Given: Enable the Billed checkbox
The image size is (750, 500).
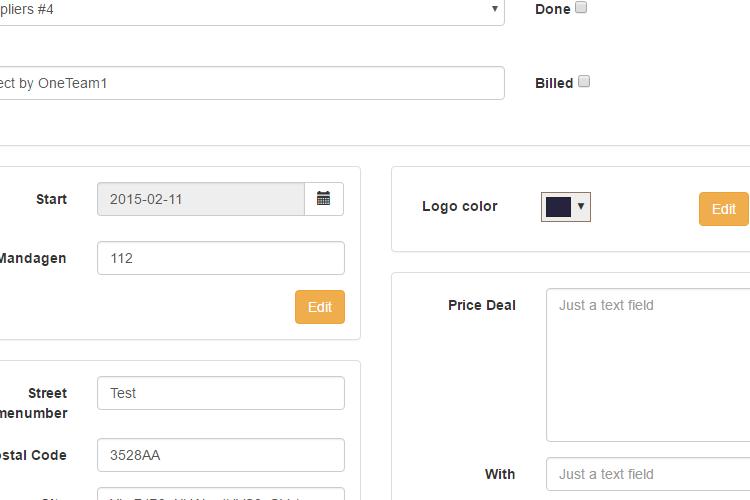Looking at the screenshot, I should point(584,81).
